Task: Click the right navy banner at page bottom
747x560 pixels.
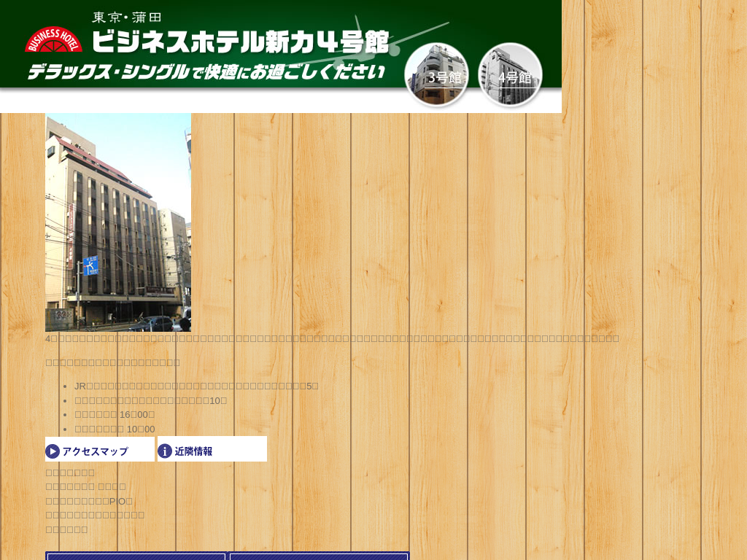Action: (319, 556)
